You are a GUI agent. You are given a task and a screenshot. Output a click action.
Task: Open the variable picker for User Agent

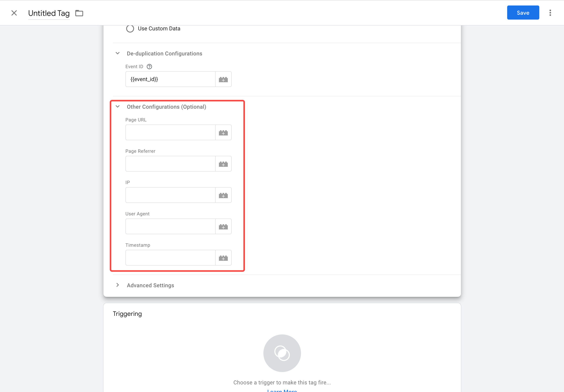coord(223,226)
